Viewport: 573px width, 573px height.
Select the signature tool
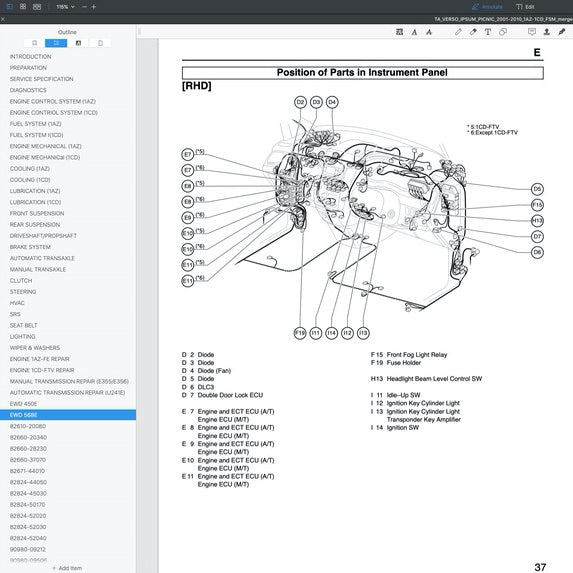[562, 32]
